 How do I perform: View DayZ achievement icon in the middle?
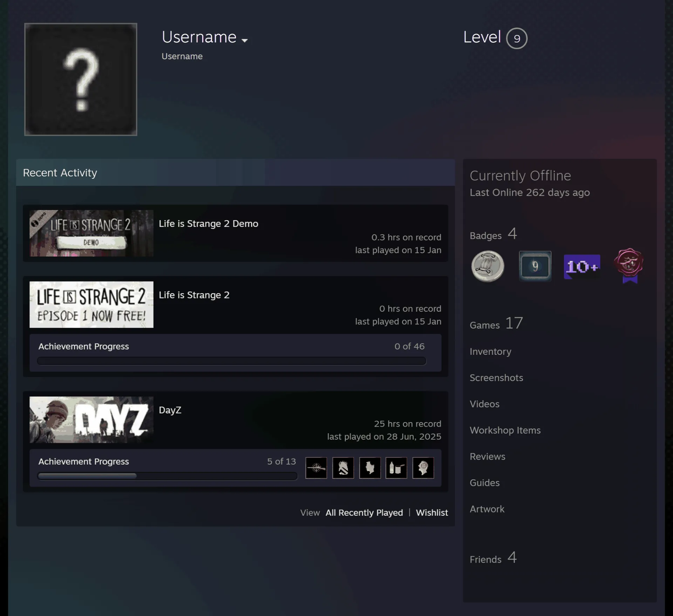tap(370, 468)
